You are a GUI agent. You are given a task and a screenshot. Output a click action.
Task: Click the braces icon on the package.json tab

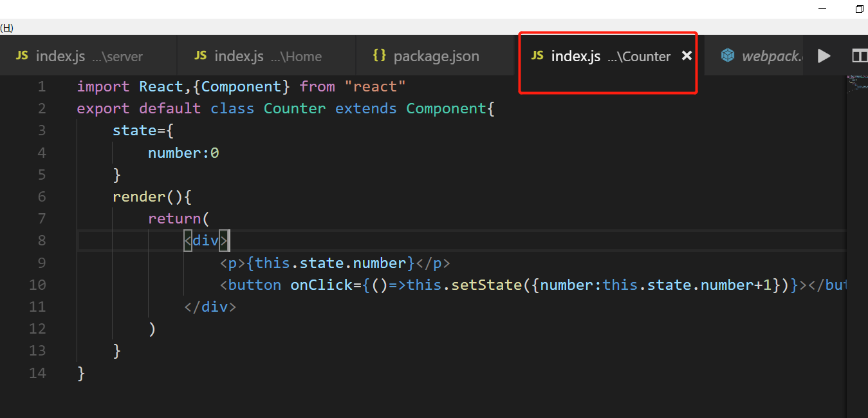[380, 55]
